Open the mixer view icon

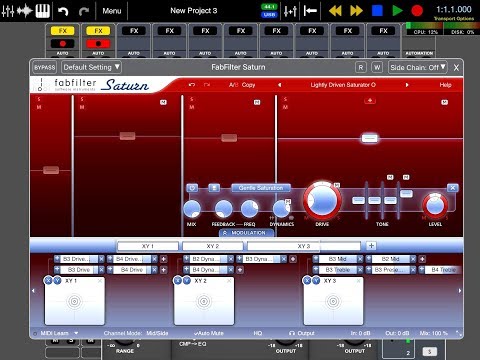click(x=8, y=11)
